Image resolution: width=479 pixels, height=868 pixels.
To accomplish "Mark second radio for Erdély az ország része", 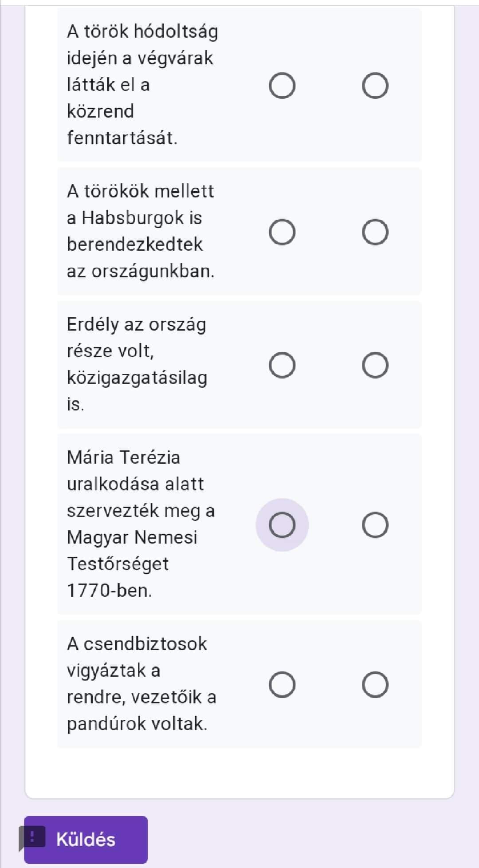I will click(x=375, y=365).
